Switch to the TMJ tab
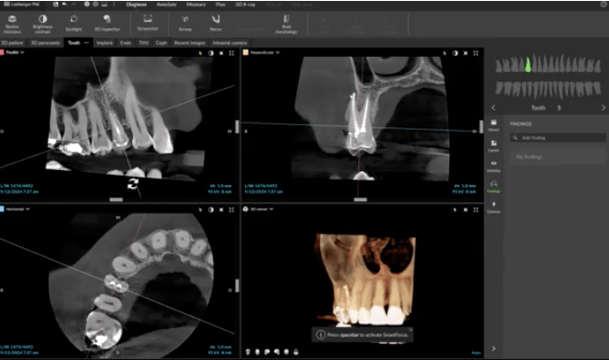The width and height of the screenshot is (609, 360). [x=143, y=43]
